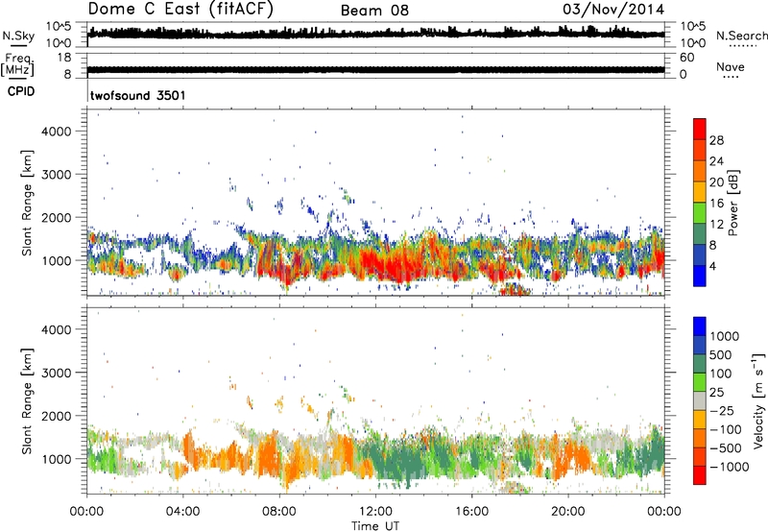Click the '100' tick on the velocity colorbar
Screen dimensions: 768x532
721,374
